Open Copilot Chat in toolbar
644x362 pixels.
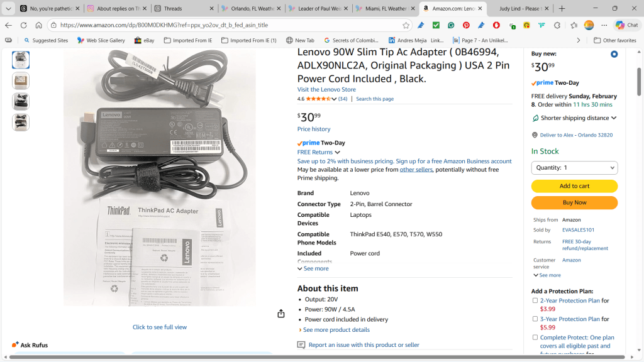click(x=627, y=25)
